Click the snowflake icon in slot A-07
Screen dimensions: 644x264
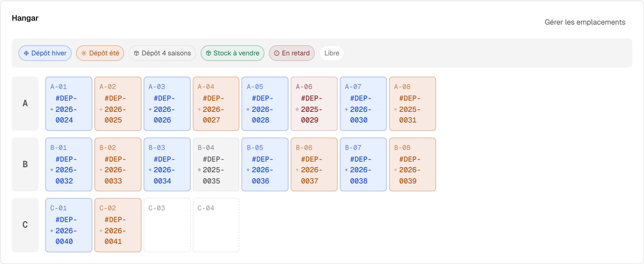pos(346,109)
